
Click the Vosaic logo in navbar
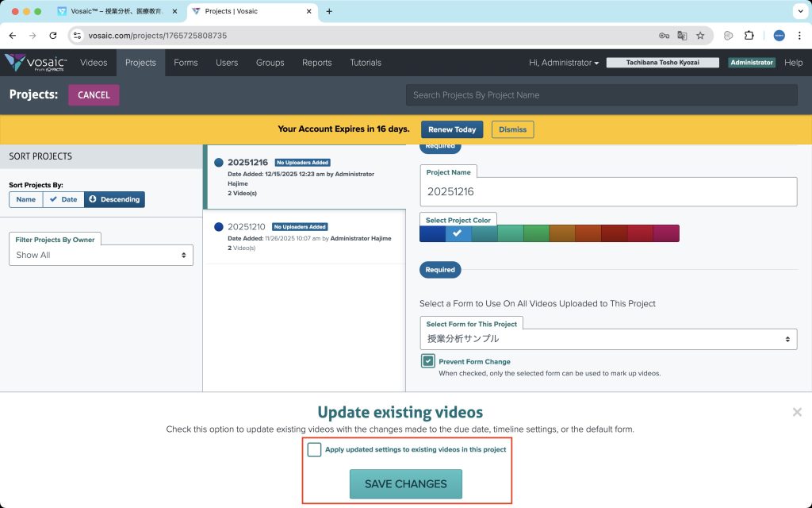tap(36, 63)
